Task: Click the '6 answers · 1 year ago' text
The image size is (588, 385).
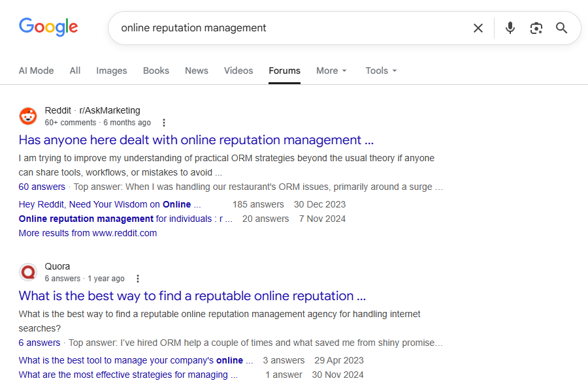Action: click(x=84, y=278)
